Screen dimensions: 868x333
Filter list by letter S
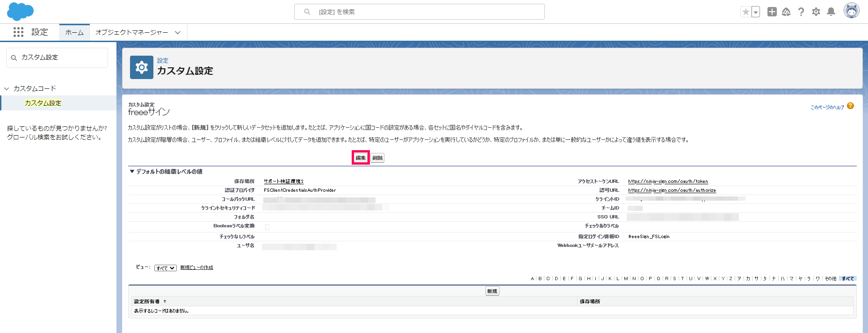[674, 278]
